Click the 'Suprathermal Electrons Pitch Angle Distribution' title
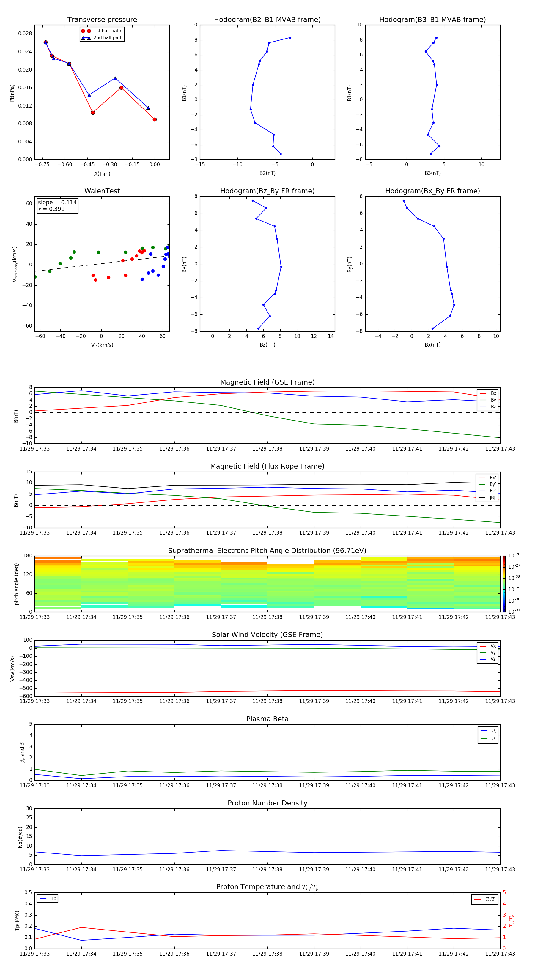 point(267,551)
